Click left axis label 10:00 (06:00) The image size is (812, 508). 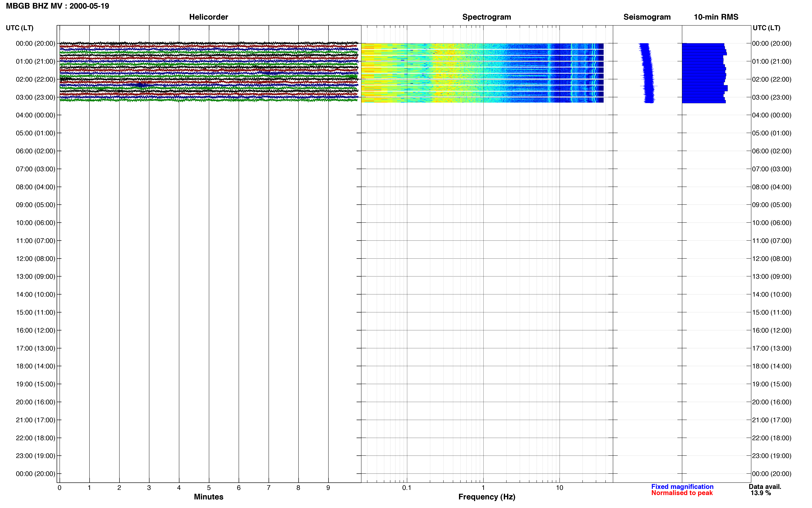(36, 223)
